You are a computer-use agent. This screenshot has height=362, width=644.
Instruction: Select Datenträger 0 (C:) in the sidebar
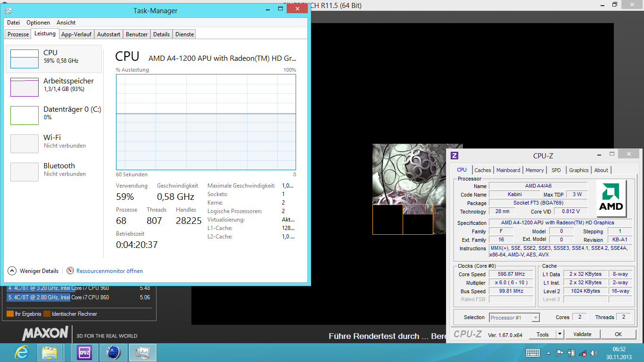[54, 115]
